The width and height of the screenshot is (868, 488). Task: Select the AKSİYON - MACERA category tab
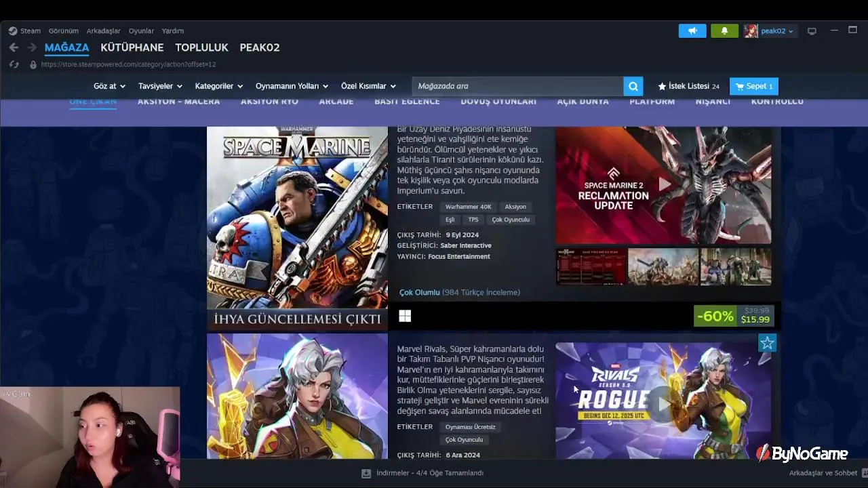(179, 102)
